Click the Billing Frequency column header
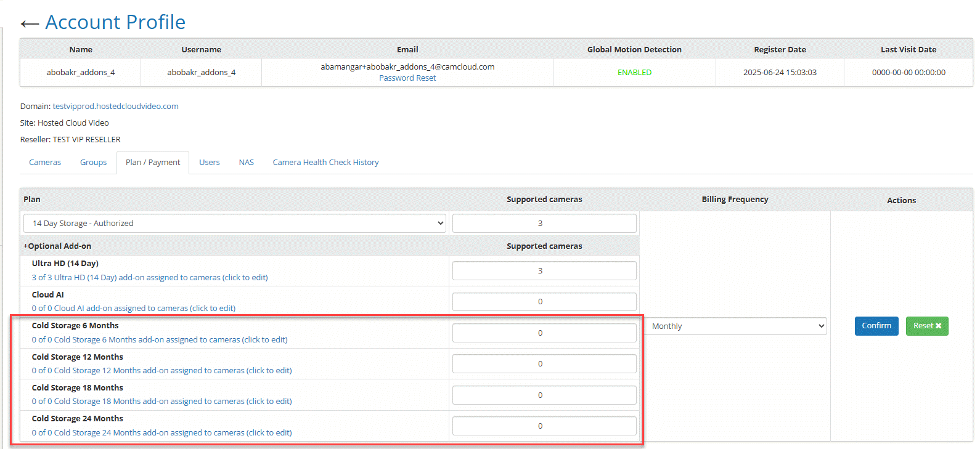 [x=735, y=200]
